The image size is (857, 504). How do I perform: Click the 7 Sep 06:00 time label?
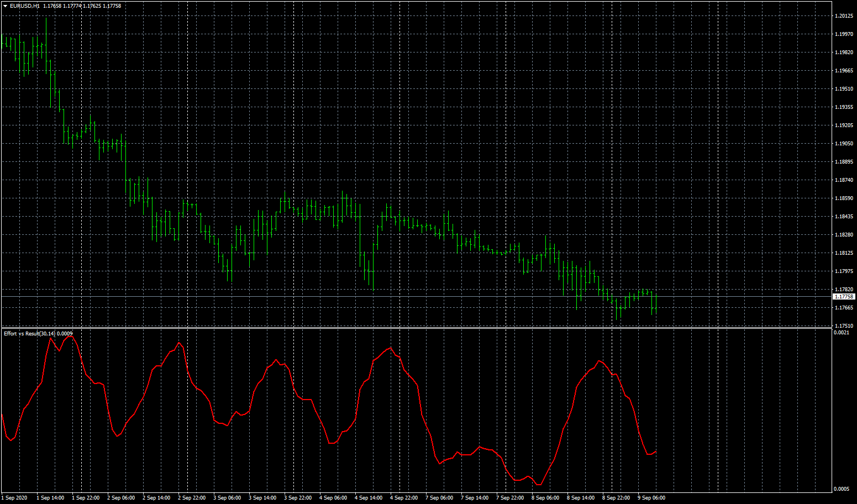[x=439, y=498]
